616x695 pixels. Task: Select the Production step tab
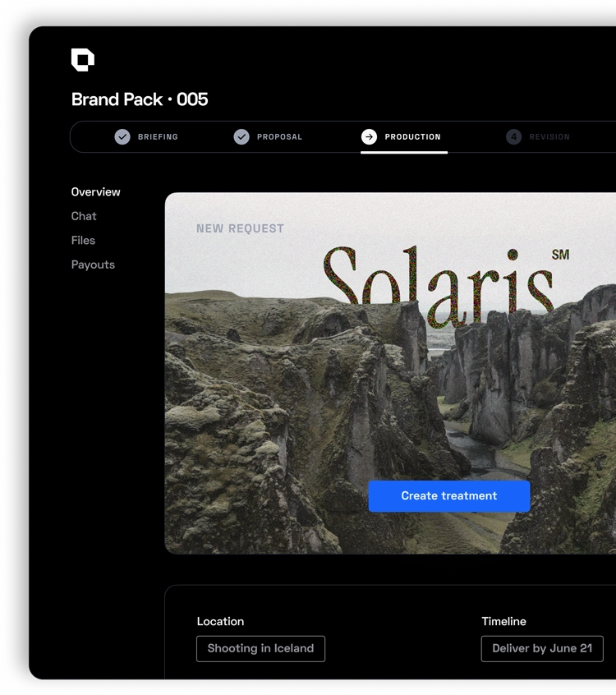tap(404, 138)
